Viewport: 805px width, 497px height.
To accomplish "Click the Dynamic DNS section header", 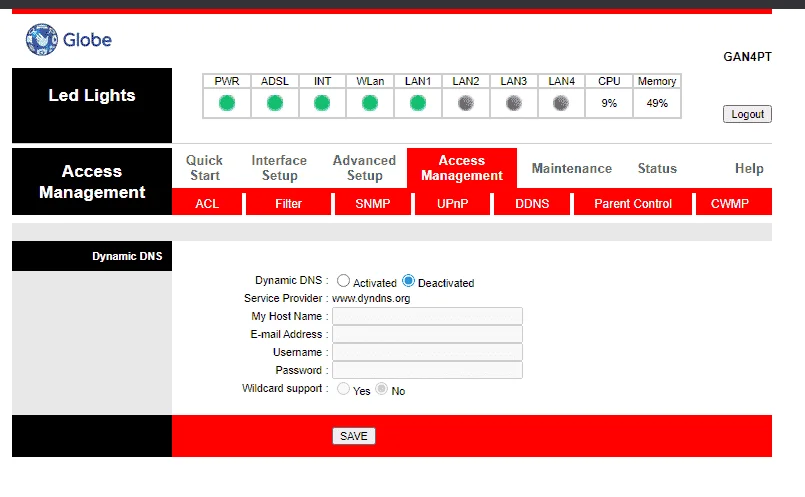I will (x=127, y=256).
